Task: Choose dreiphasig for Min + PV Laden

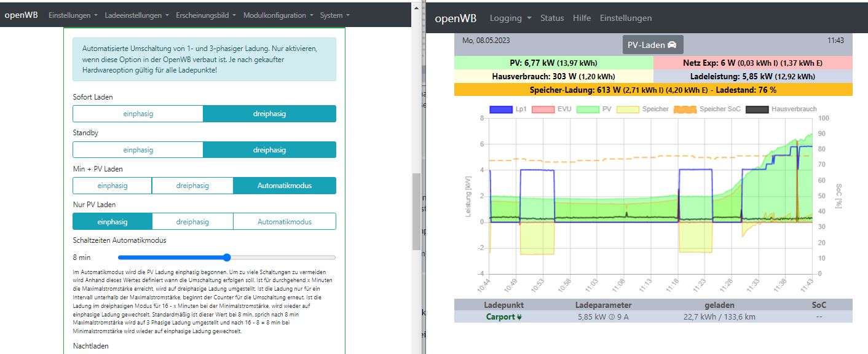Action: [x=192, y=186]
